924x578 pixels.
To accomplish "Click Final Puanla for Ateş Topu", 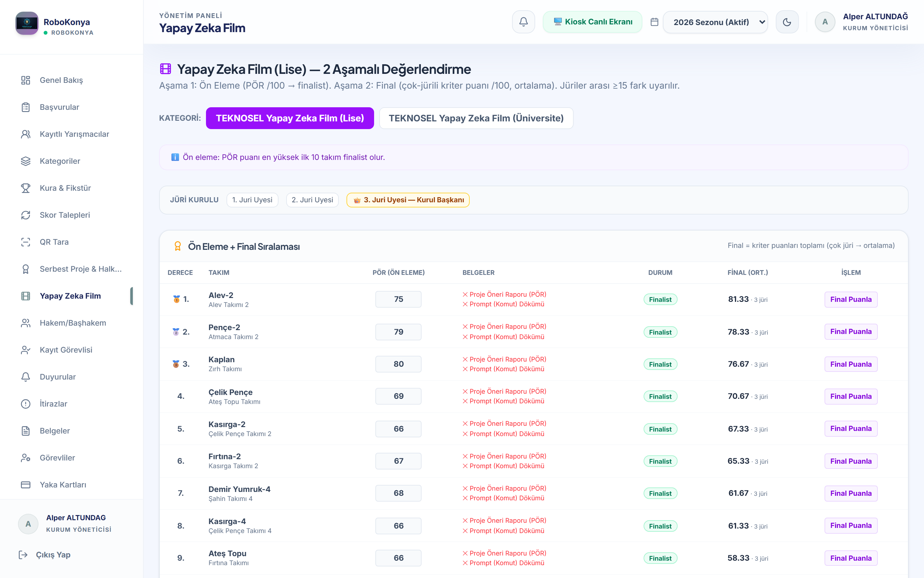I will point(851,558).
